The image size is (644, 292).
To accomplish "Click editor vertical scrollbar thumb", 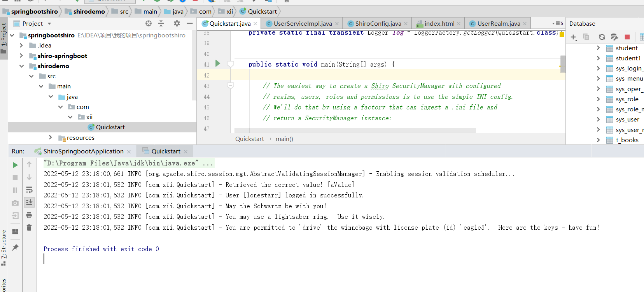I will 563,64.
